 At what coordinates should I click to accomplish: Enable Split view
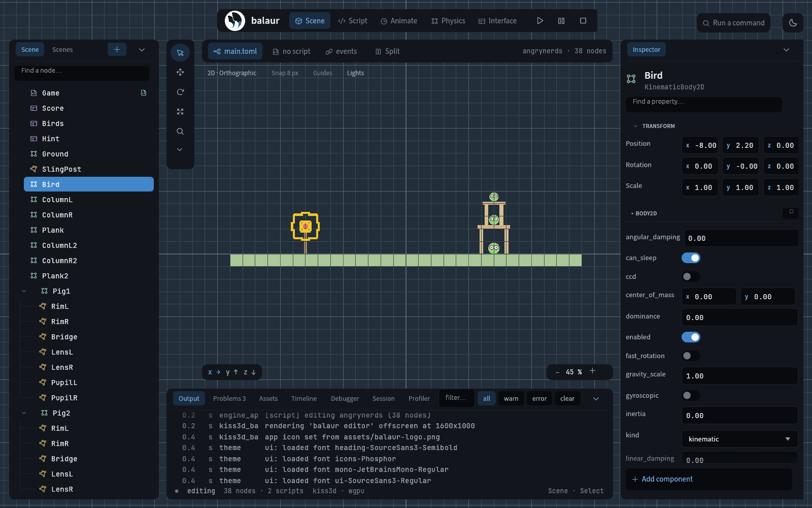(387, 51)
